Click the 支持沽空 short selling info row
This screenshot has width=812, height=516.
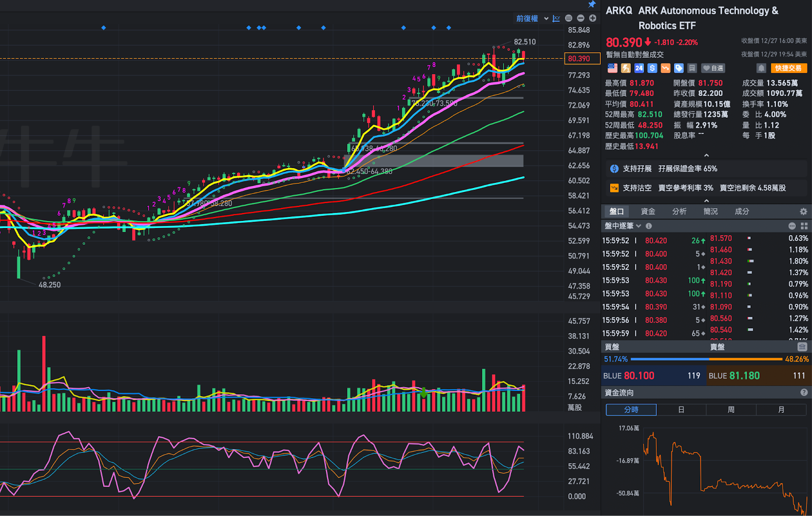tap(706, 188)
